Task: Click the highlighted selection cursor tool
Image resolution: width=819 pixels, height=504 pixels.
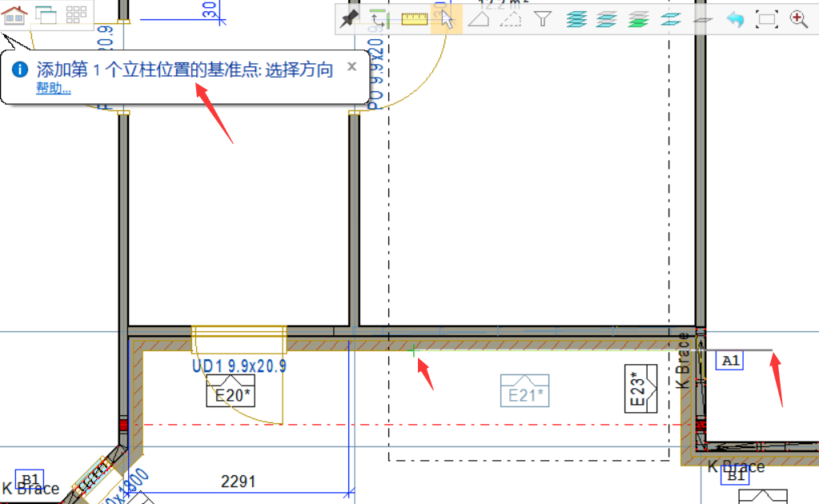Action: [x=447, y=19]
